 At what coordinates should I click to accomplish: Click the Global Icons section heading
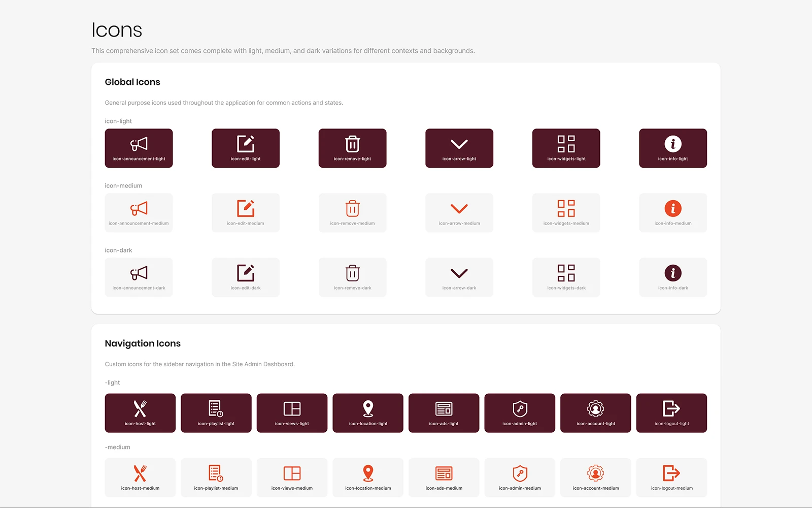point(132,82)
